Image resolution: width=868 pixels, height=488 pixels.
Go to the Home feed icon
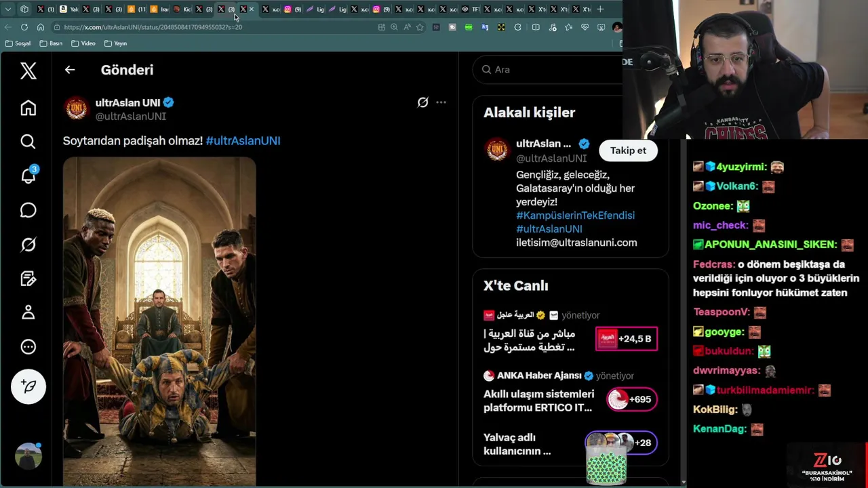point(28,108)
